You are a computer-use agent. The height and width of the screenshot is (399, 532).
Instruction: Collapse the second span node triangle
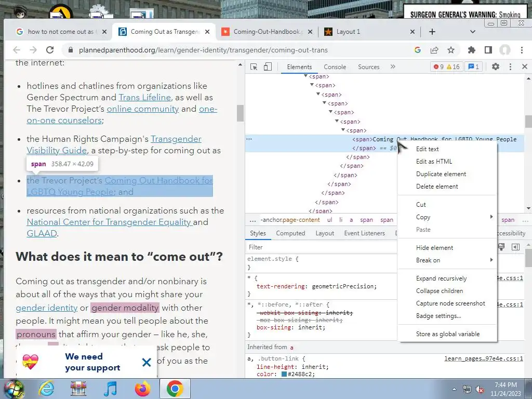pyautogui.click(x=312, y=85)
